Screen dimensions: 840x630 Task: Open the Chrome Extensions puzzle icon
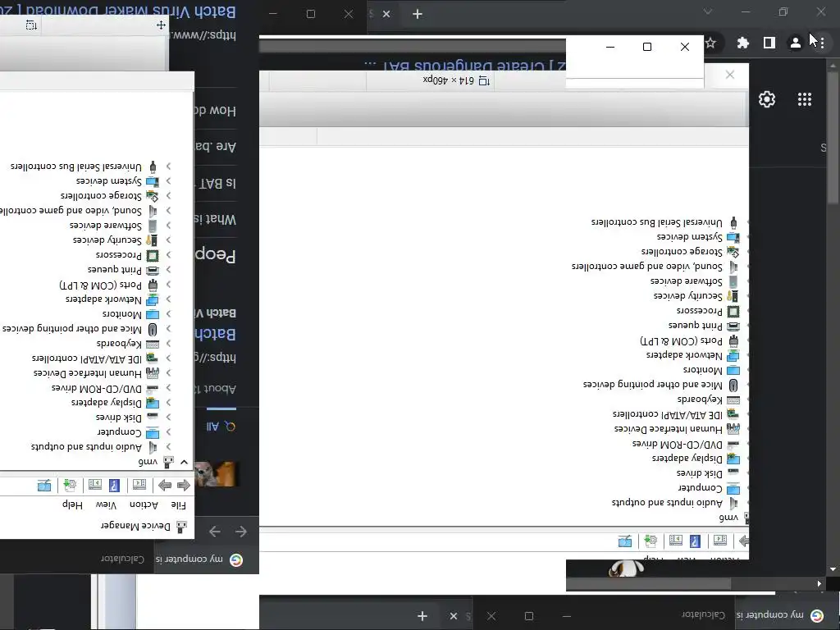point(742,43)
